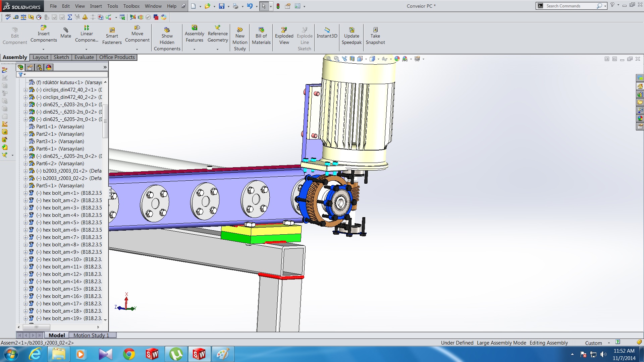Image resolution: width=644 pixels, height=362 pixels.
Task: Click the Mate tool
Action: point(66,33)
